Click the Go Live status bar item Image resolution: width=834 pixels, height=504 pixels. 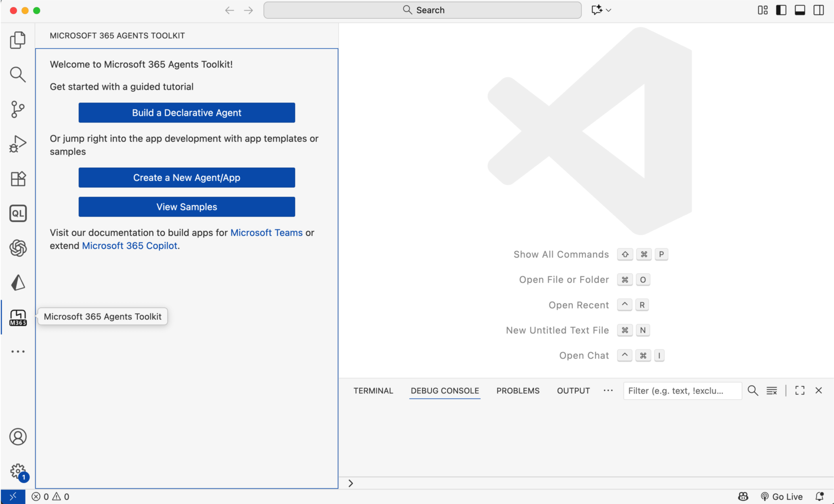(782, 497)
